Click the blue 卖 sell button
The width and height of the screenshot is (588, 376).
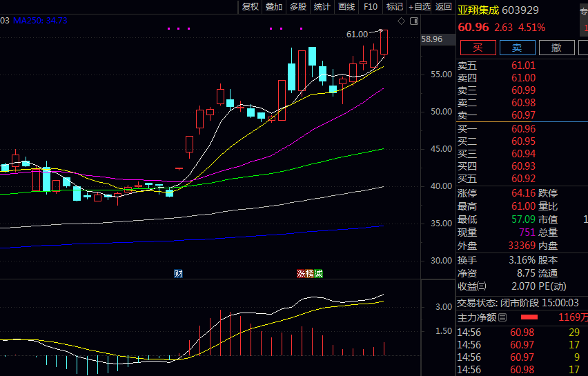(517, 48)
